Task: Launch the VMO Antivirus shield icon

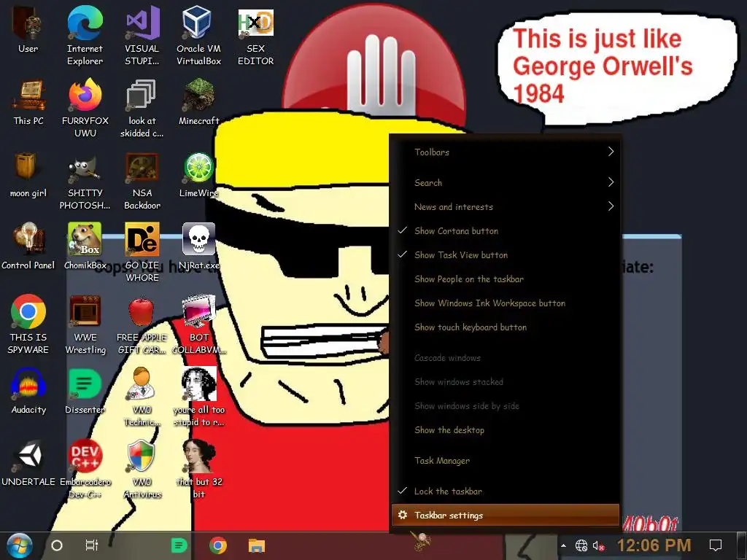Action: pyautogui.click(x=142, y=470)
